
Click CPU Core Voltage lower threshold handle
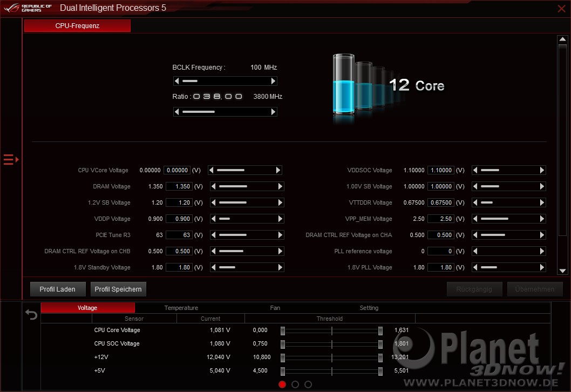coord(283,331)
